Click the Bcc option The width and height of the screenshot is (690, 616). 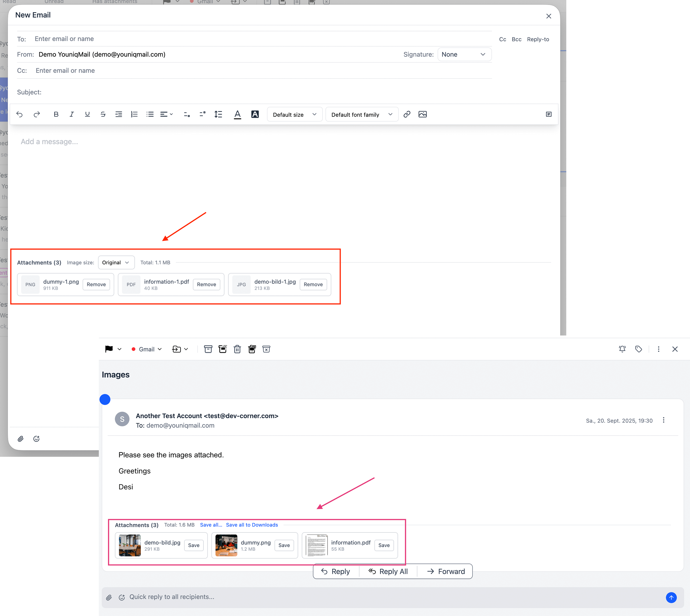[x=516, y=39]
